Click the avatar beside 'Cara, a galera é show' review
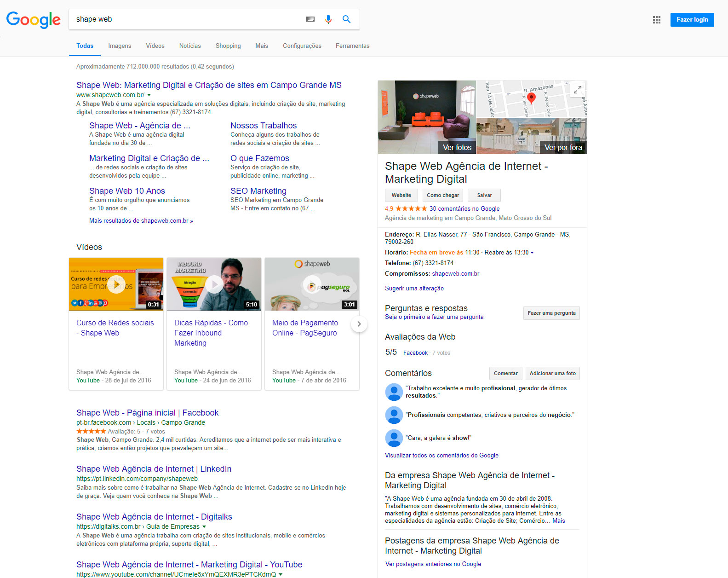Image resolution: width=728 pixels, height=578 pixels. [x=394, y=438]
